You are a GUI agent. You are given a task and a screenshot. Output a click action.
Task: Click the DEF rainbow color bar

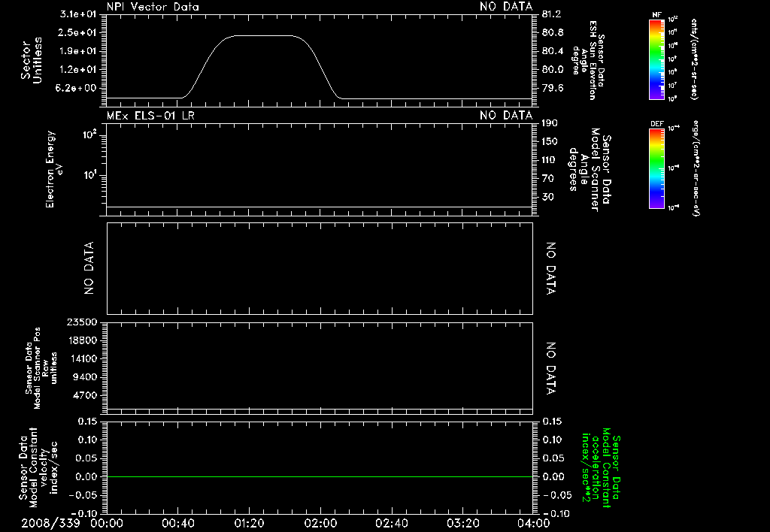(656, 168)
